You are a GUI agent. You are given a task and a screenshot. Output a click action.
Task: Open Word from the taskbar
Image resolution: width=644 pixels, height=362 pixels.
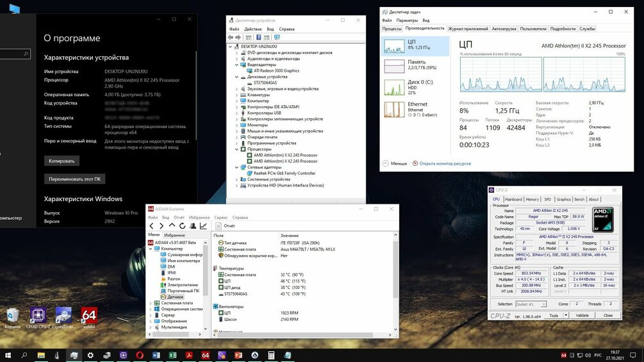click(156, 356)
